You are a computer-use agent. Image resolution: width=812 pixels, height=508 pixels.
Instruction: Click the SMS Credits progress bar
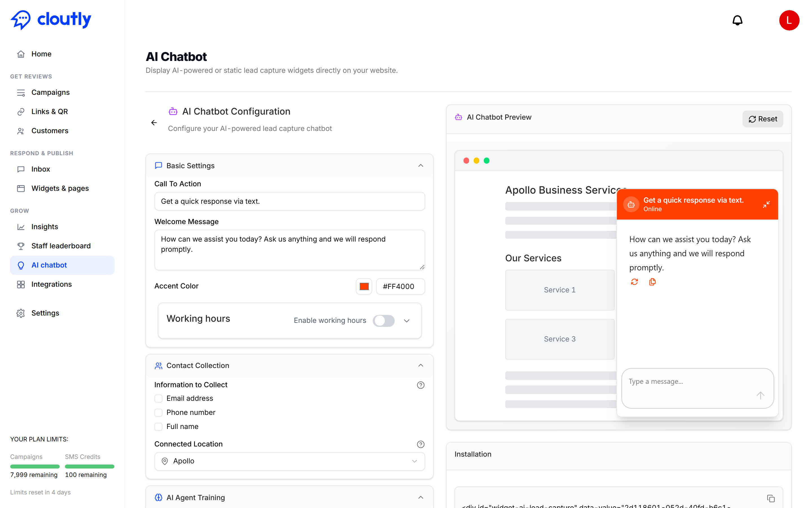point(90,466)
